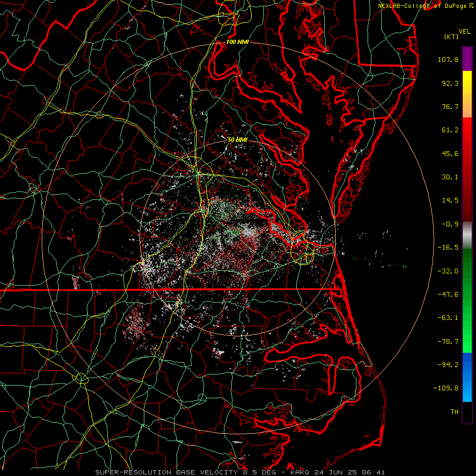
Task: Click the -78.7 velocity scale value
Action: pos(448,342)
